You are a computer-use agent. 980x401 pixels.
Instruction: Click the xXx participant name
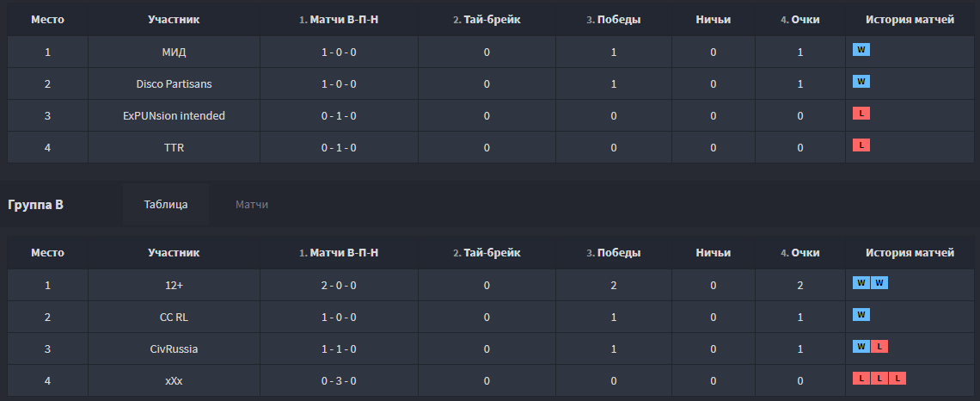click(174, 381)
